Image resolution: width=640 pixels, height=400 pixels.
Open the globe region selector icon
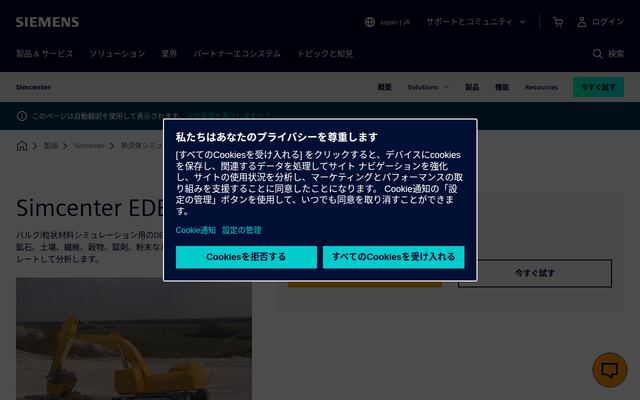[x=370, y=22]
